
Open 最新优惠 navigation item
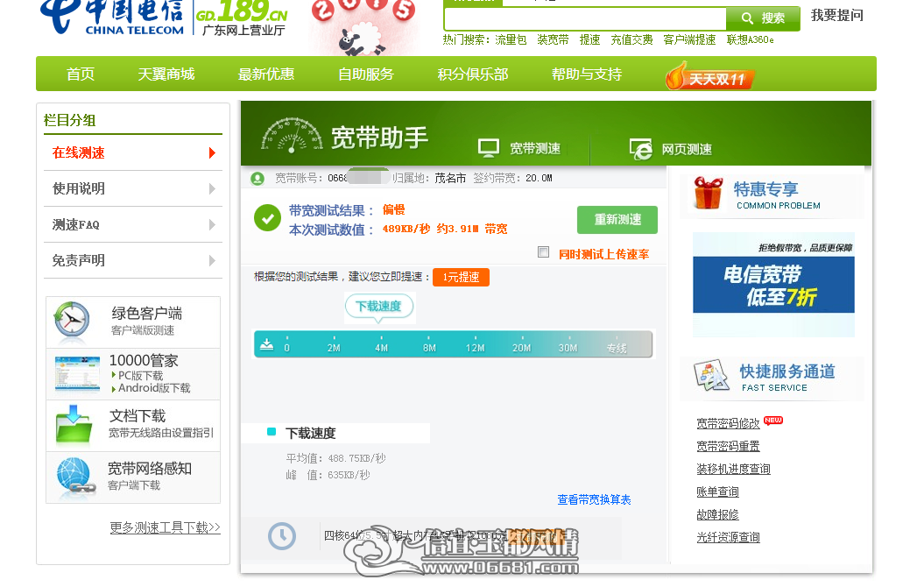click(x=265, y=74)
